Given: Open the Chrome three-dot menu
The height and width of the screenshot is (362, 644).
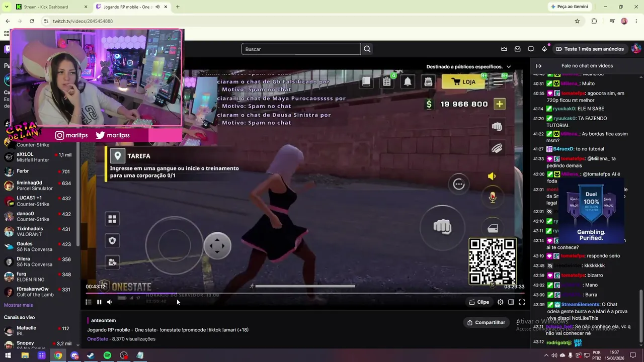Looking at the screenshot, I should pyautogui.click(x=636, y=21).
